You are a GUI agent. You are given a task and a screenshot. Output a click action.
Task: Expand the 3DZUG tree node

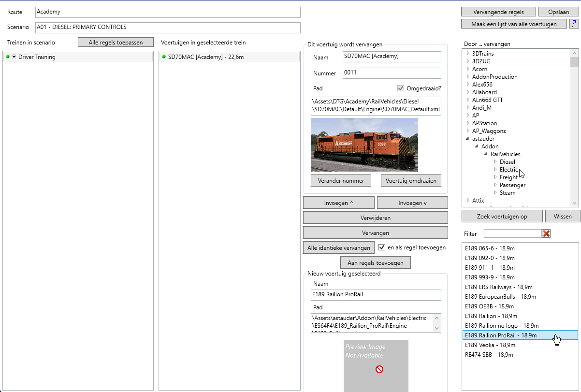[468, 61]
